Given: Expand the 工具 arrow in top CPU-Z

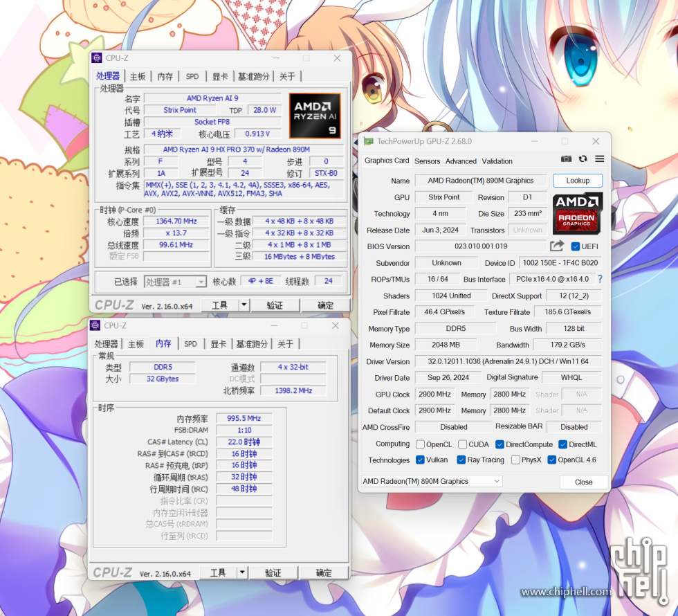Looking at the screenshot, I should pyautogui.click(x=244, y=305).
